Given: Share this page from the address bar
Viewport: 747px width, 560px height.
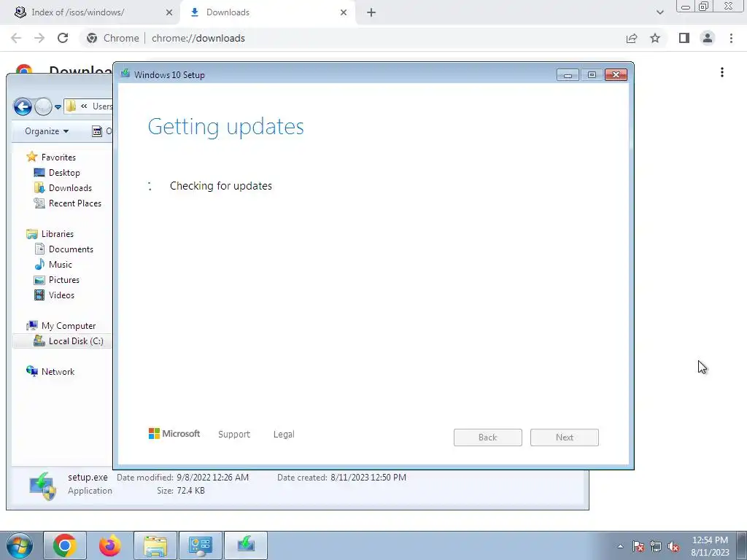Looking at the screenshot, I should point(632,38).
